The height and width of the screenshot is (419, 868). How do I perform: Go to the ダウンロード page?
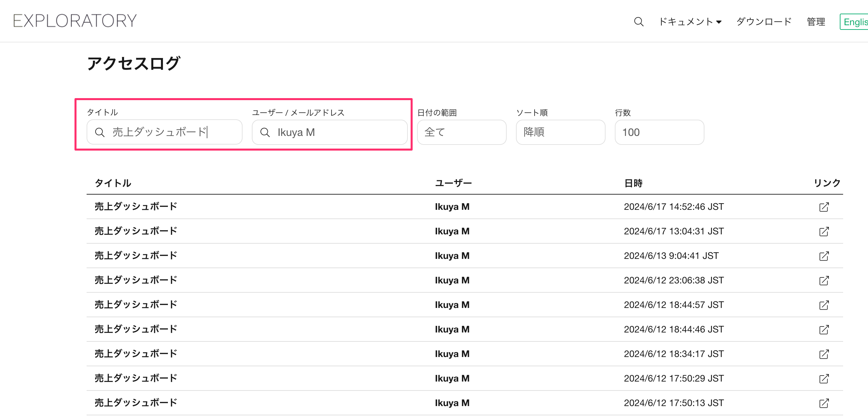(763, 22)
